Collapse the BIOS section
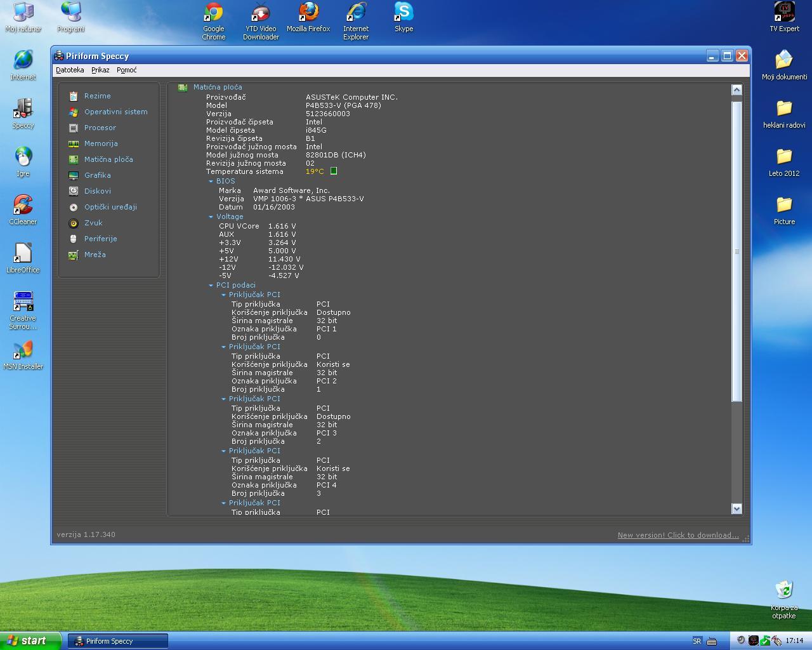The height and width of the screenshot is (650, 812). coord(211,182)
